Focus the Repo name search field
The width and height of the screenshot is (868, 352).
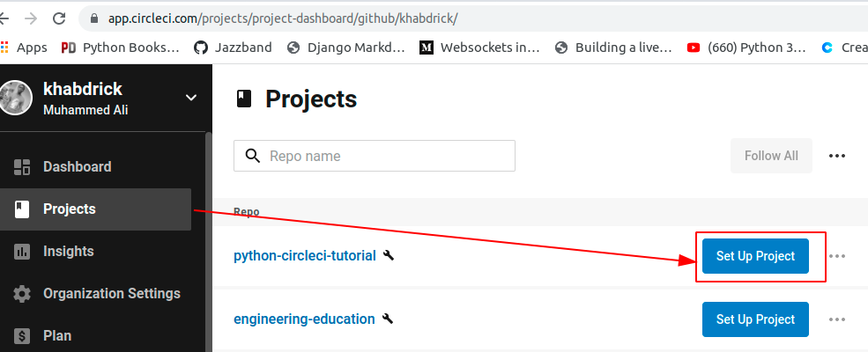[x=375, y=156]
